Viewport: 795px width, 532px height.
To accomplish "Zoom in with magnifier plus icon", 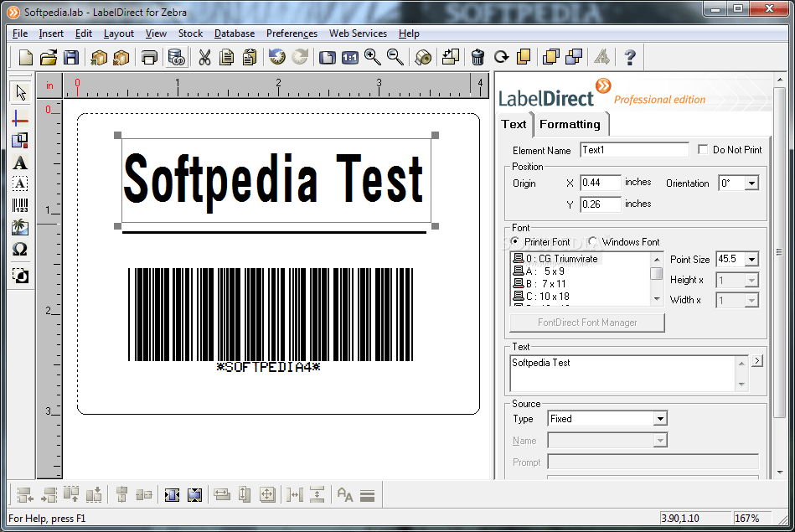I will [x=373, y=57].
